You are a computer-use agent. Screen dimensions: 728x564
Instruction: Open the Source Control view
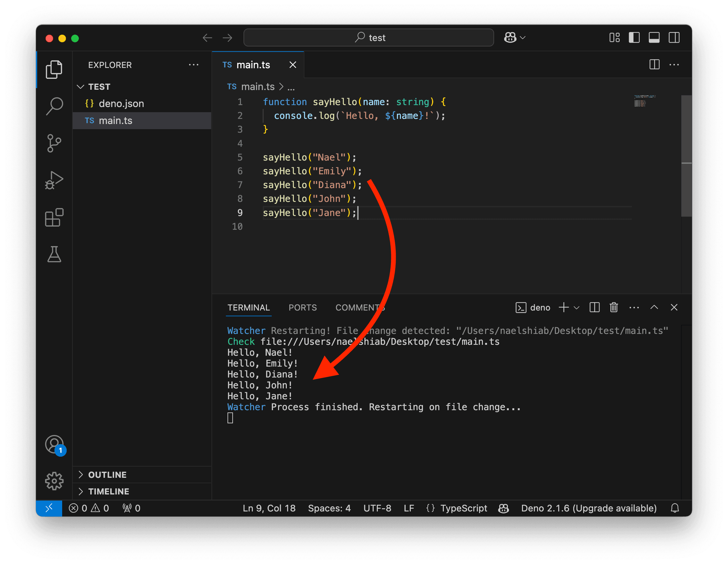click(x=54, y=143)
